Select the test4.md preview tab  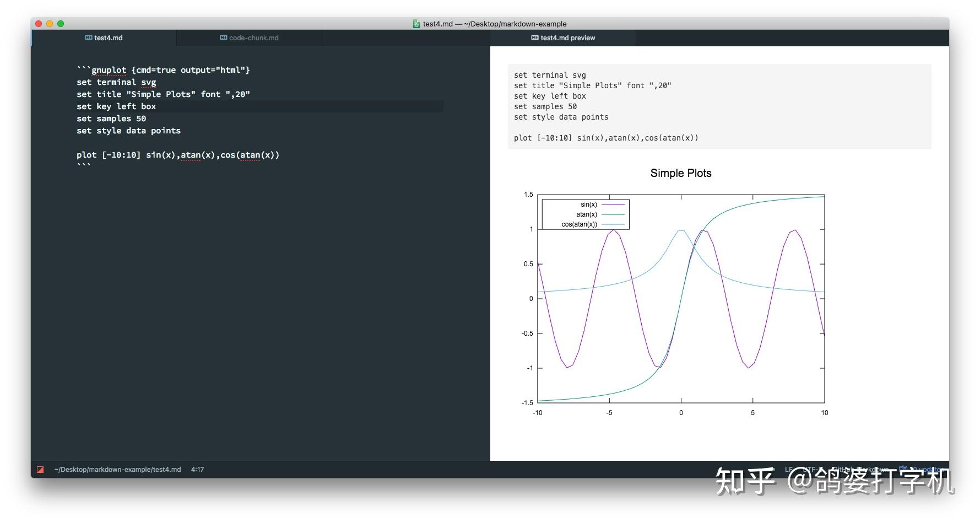pyautogui.click(x=563, y=38)
